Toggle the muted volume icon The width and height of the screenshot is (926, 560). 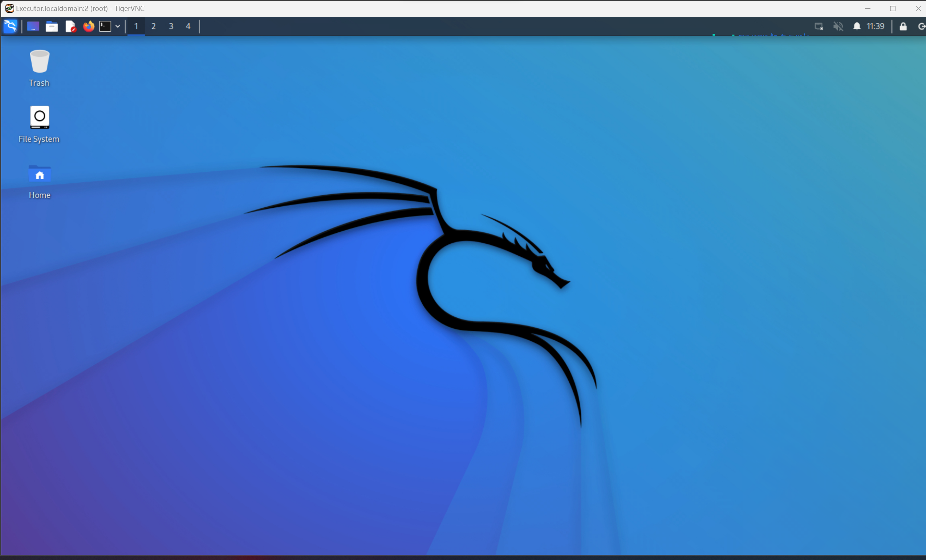pos(838,26)
